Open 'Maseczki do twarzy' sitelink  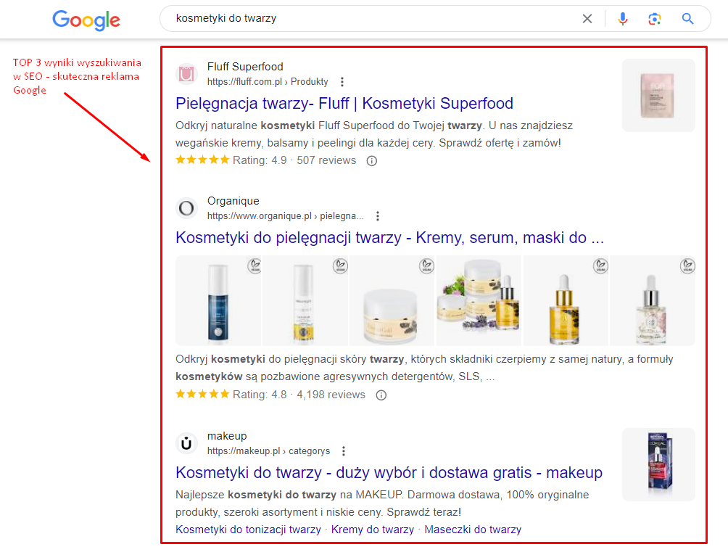(473, 530)
